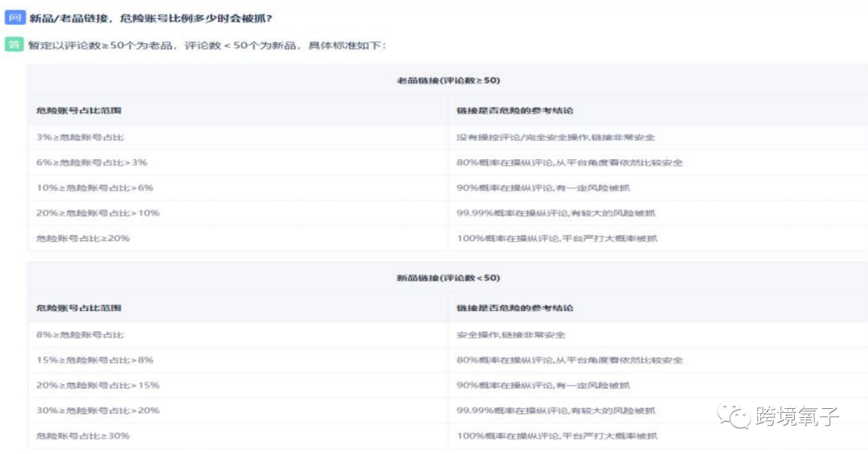Click 90%概率在操纵评论 conclusion in the 10%≥ row
Screen dimensions: 868x454
(x=543, y=188)
